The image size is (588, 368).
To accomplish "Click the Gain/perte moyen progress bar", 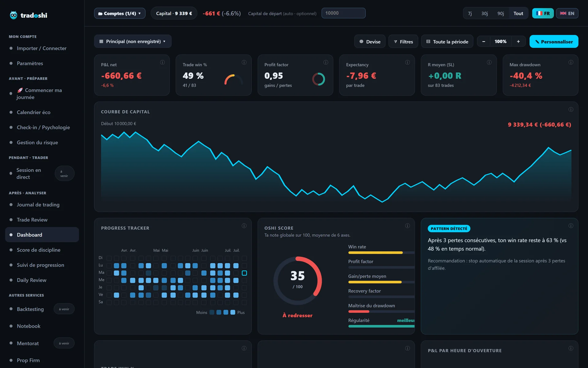I will pos(381,282).
